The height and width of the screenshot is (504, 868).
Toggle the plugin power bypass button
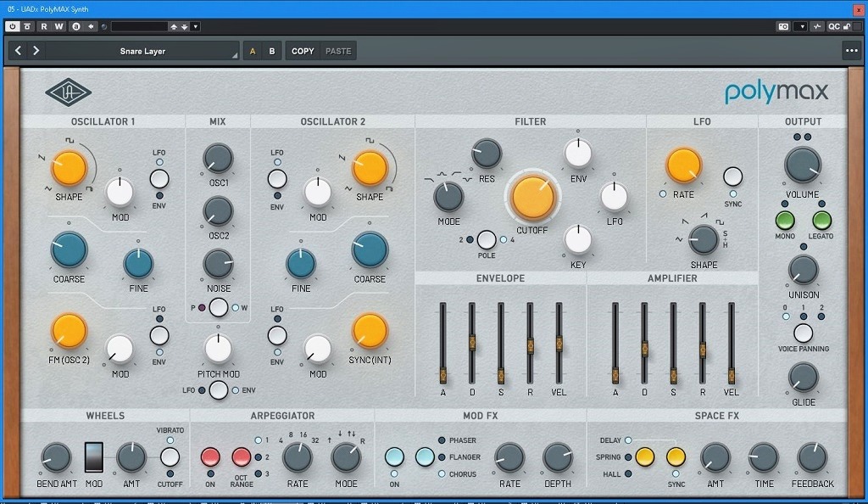pyautogui.click(x=12, y=26)
